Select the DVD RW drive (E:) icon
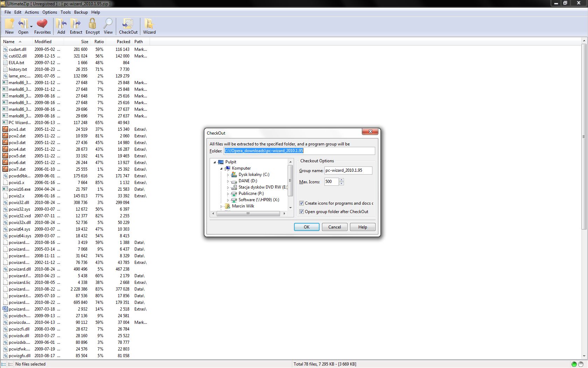The width and height of the screenshot is (588, 368). pyautogui.click(x=234, y=187)
